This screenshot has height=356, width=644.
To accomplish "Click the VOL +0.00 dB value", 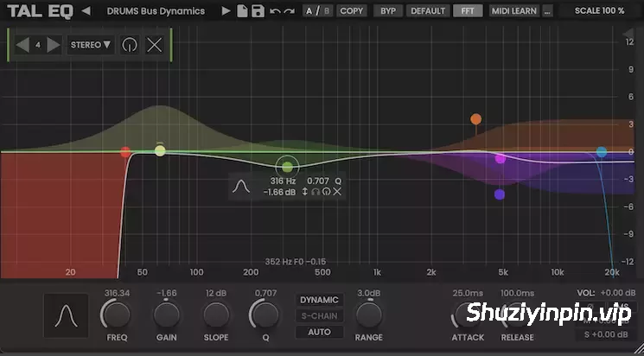I will coord(618,293).
